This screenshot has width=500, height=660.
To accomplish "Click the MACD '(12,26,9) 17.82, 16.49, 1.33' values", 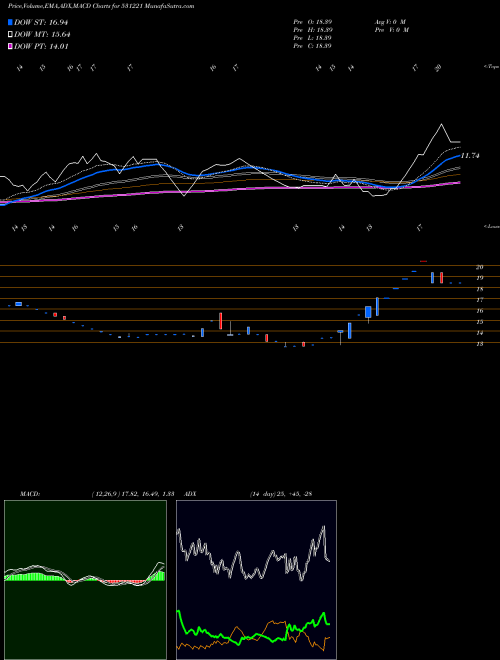I will click(133, 494).
